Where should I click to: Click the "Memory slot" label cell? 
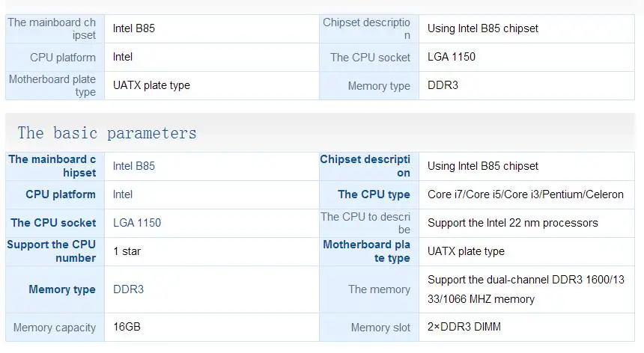[380, 328]
